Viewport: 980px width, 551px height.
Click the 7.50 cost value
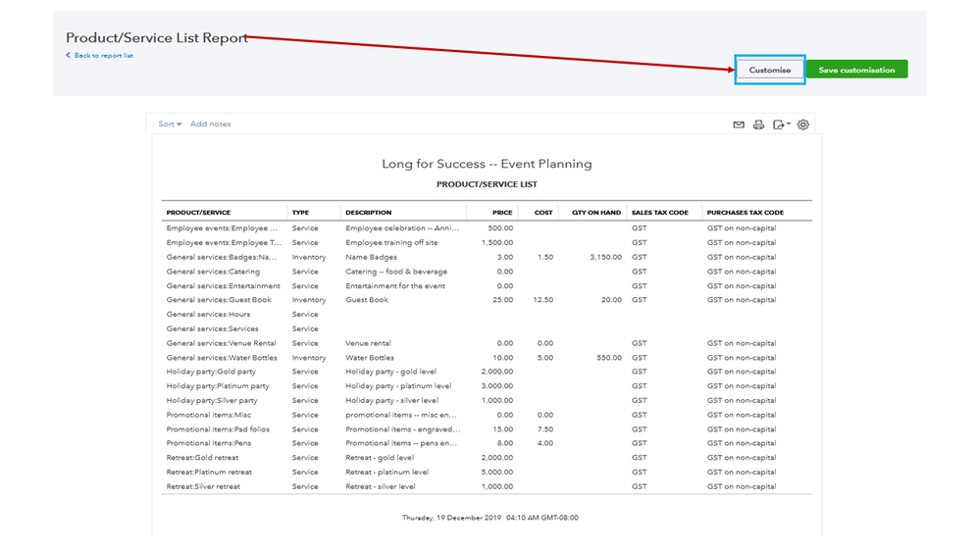[545, 429]
